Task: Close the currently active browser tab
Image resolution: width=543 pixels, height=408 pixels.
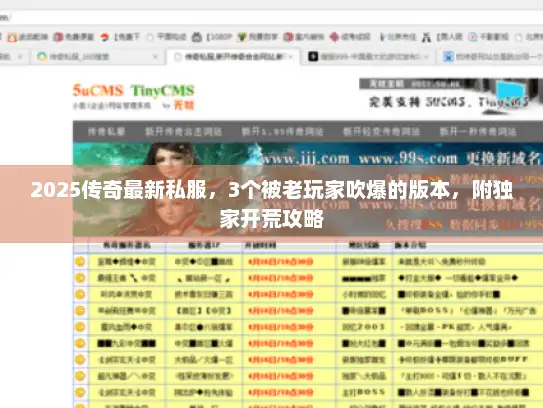Action: click(x=291, y=56)
